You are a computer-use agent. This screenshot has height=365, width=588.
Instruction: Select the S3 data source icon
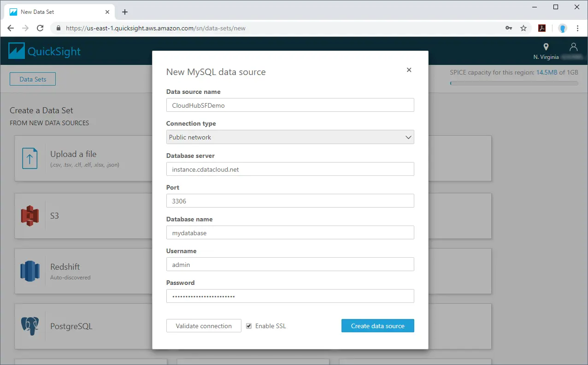point(30,215)
